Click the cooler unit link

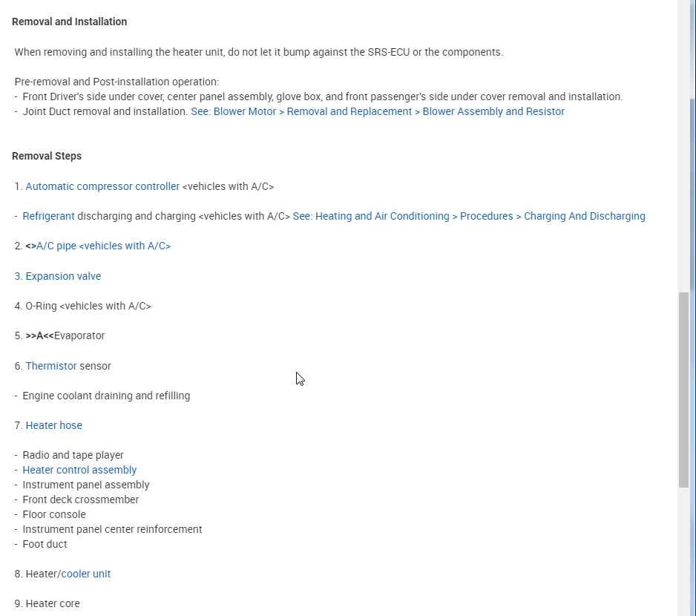click(86, 574)
